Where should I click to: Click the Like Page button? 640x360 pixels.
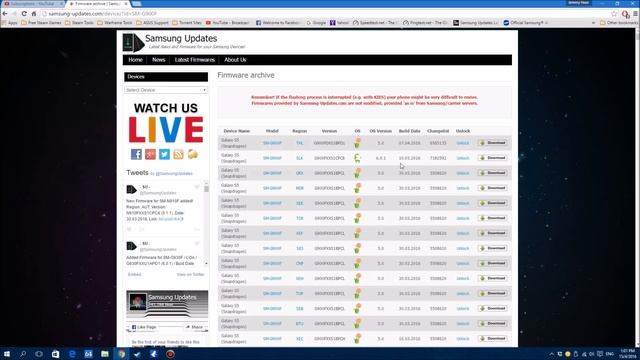(144, 327)
